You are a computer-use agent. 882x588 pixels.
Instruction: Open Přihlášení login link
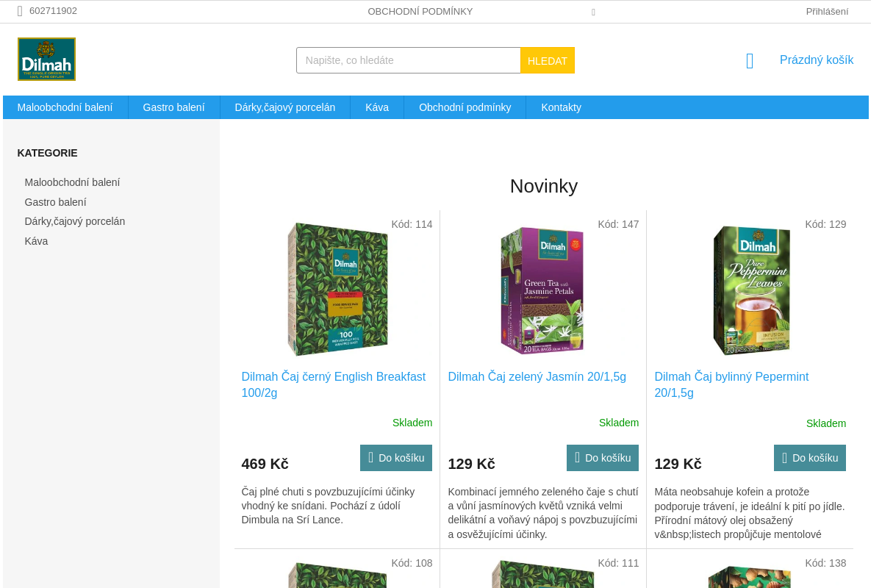(x=827, y=11)
